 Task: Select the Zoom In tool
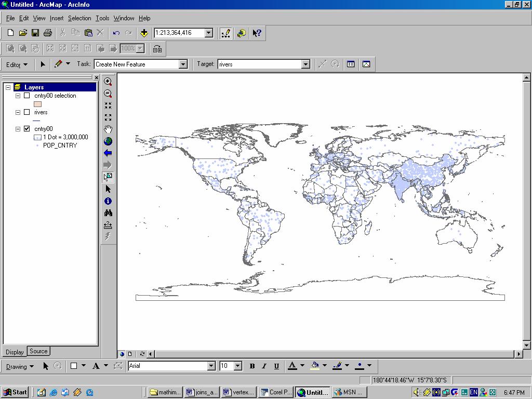click(108, 82)
